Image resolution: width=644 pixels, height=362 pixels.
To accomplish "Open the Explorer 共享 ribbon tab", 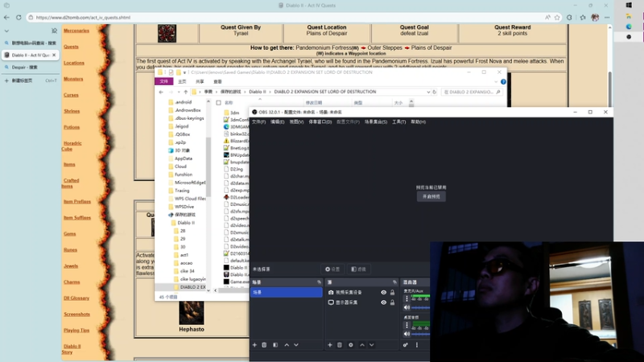I will [200, 82].
